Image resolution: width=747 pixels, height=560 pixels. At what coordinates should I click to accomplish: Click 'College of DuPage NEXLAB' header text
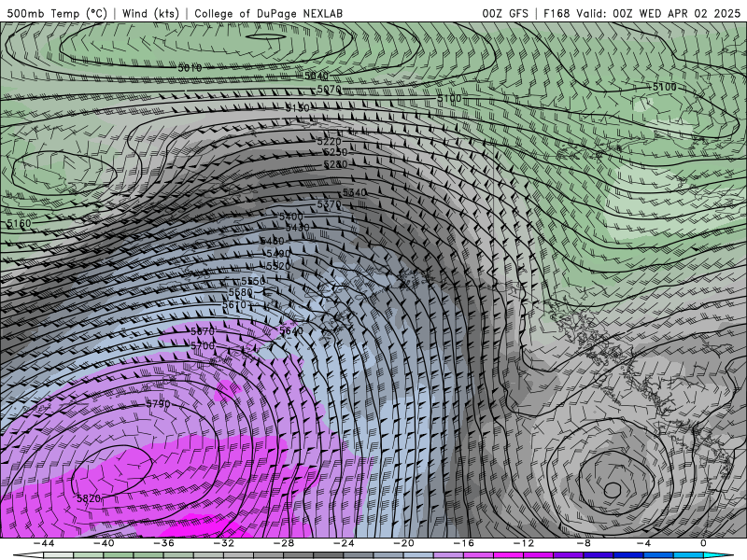click(268, 13)
